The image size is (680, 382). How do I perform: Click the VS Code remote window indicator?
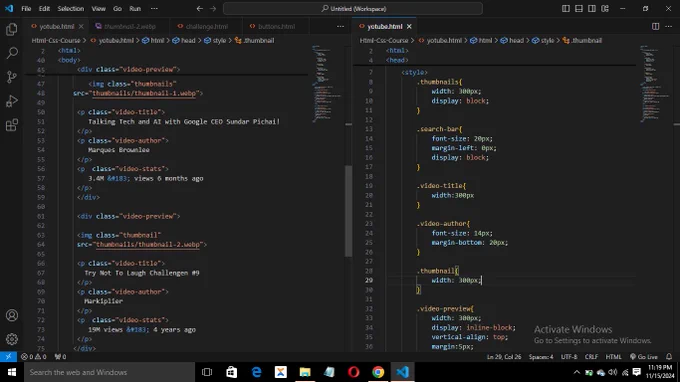pyautogui.click(x=8, y=357)
